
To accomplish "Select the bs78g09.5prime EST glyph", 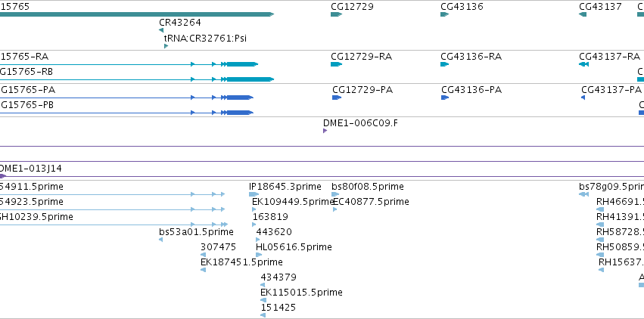I will pyautogui.click(x=583, y=194).
